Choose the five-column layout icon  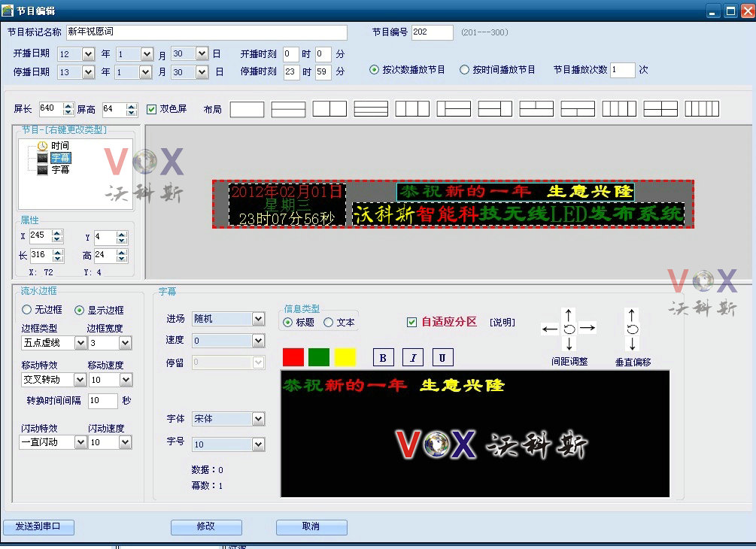click(701, 109)
